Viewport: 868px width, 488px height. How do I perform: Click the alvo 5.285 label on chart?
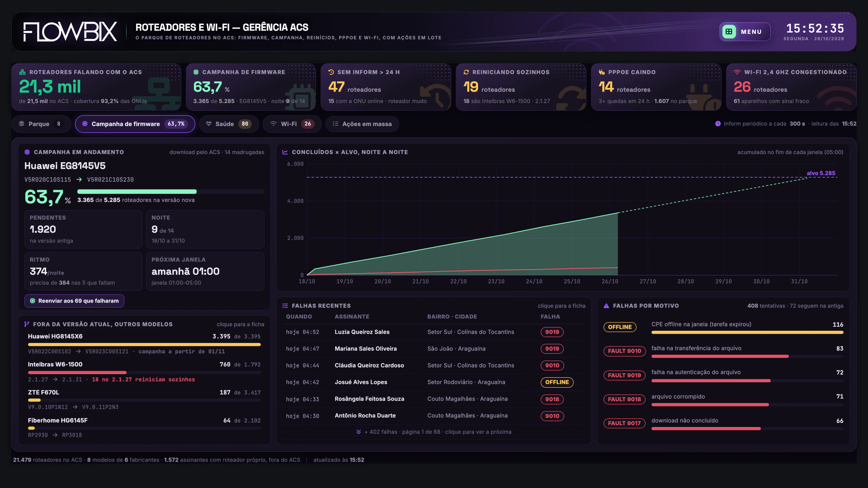tap(821, 173)
